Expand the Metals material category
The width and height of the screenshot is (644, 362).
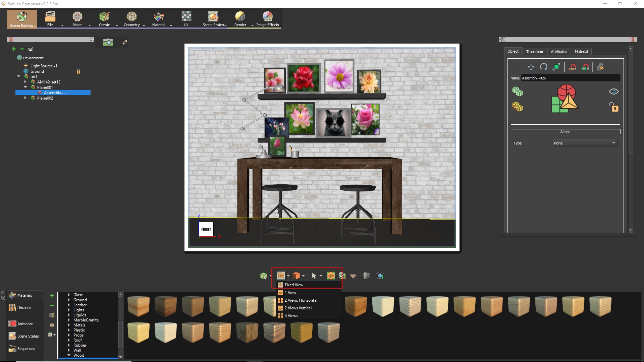[x=69, y=325]
